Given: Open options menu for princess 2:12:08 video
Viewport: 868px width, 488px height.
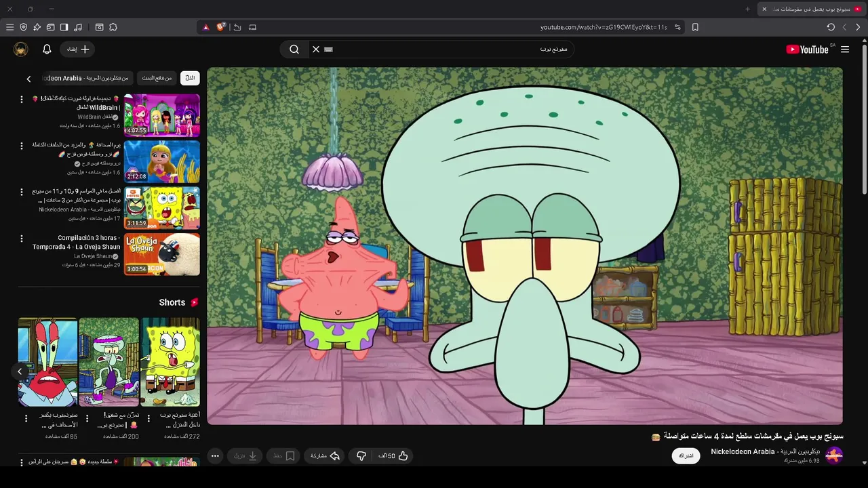Looking at the screenshot, I should (x=22, y=146).
